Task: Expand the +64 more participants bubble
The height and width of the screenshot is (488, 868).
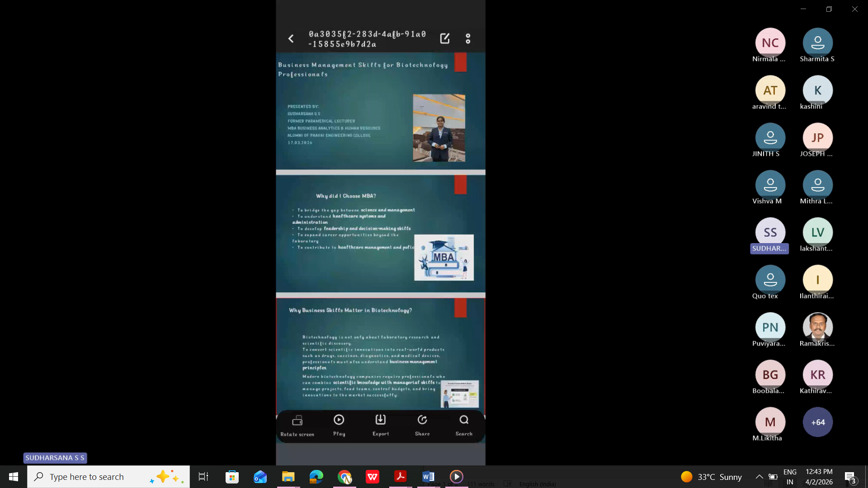Action: tap(817, 422)
